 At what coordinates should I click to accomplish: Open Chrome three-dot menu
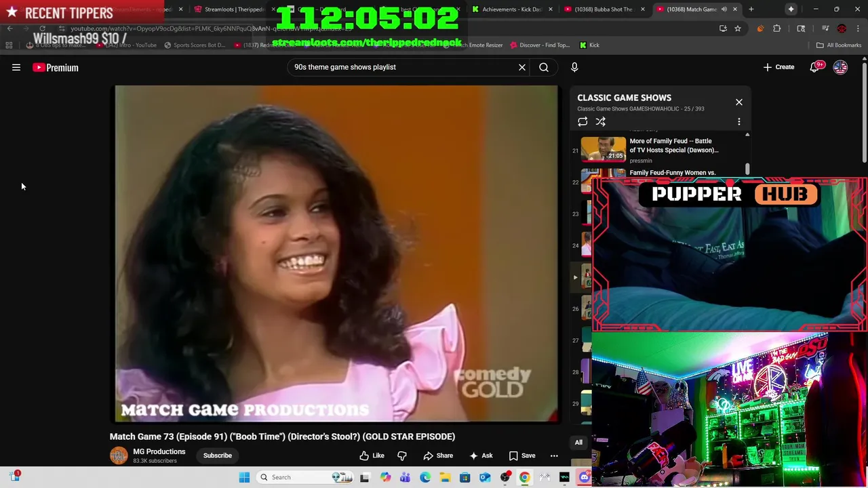(x=858, y=28)
